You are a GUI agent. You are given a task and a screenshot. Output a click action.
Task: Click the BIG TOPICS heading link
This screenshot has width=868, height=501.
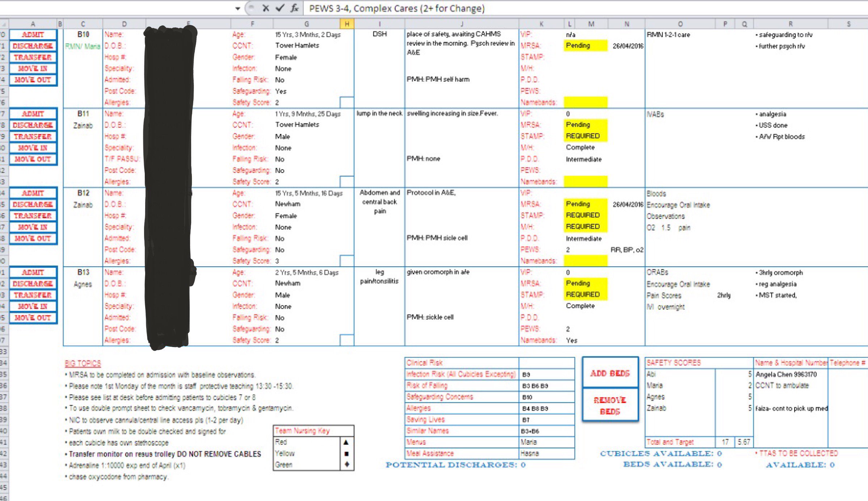click(x=83, y=363)
